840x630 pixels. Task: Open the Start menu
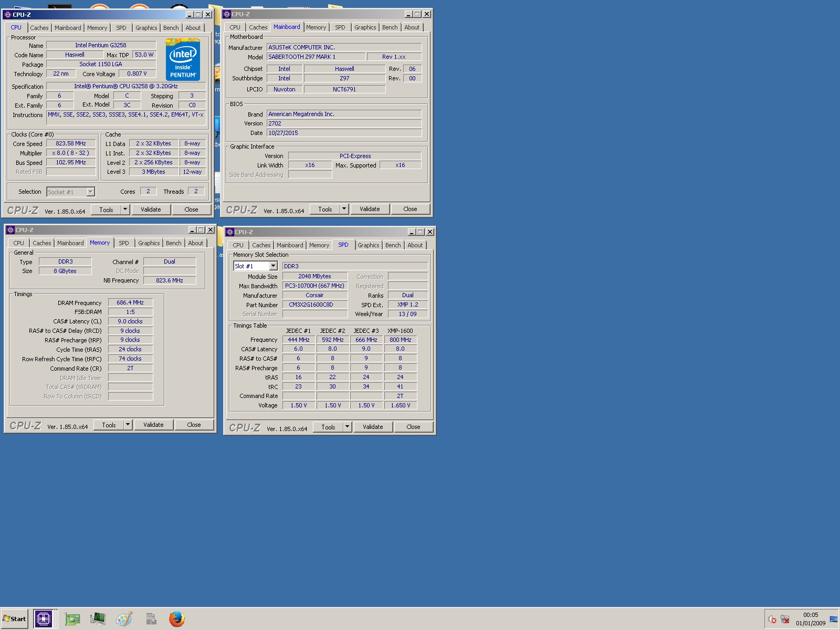pos(14,618)
